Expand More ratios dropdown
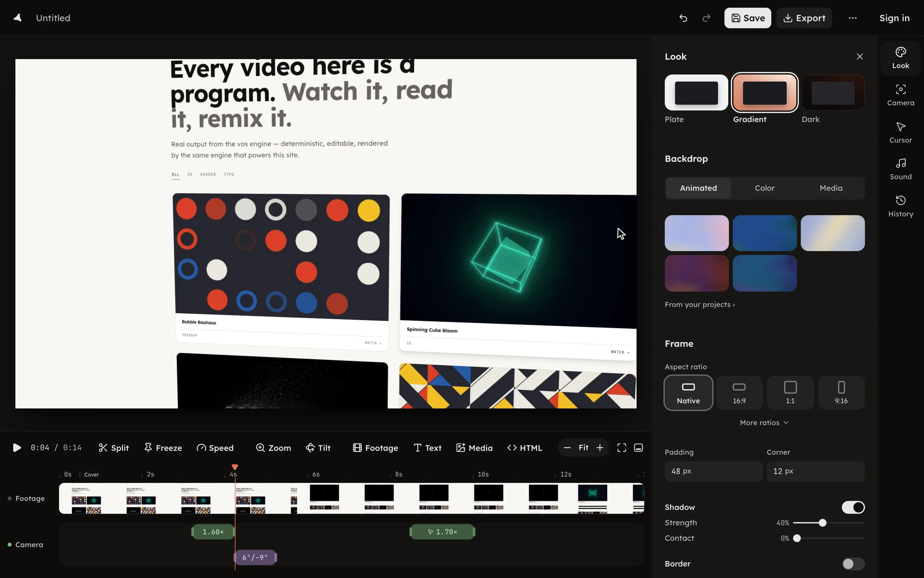 click(x=765, y=422)
